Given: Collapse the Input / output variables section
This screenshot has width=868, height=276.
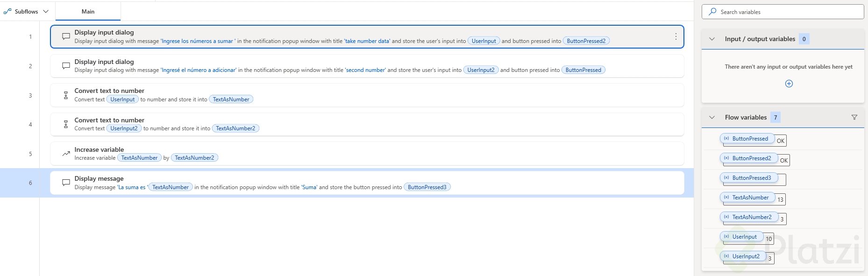Looking at the screenshot, I should pyautogui.click(x=712, y=39).
